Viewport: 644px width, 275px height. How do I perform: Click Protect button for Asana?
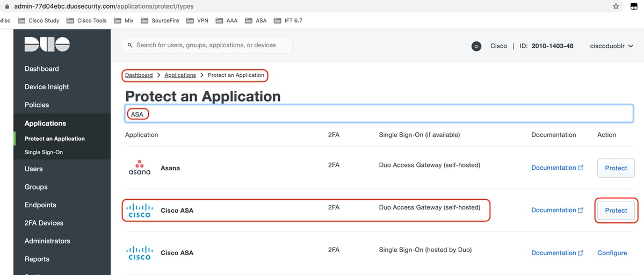coord(616,168)
